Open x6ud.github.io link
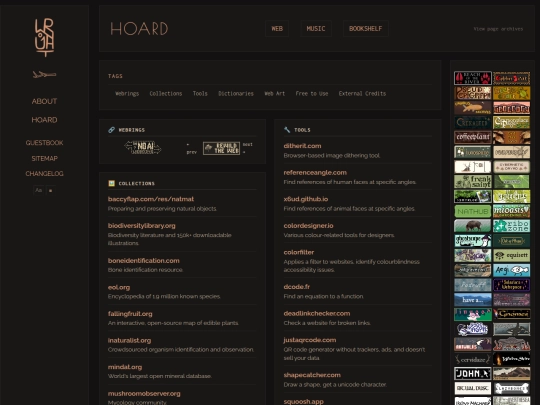This screenshot has width=540, height=405. (x=306, y=199)
